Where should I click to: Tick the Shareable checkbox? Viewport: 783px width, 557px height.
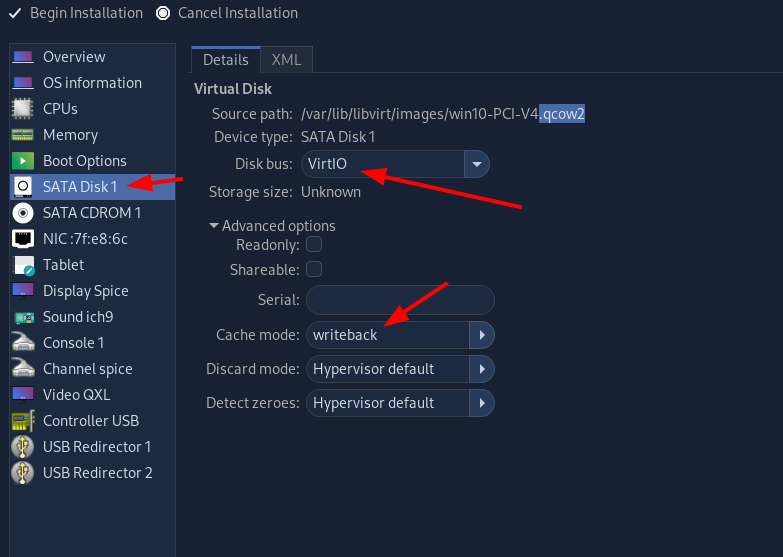point(314,269)
